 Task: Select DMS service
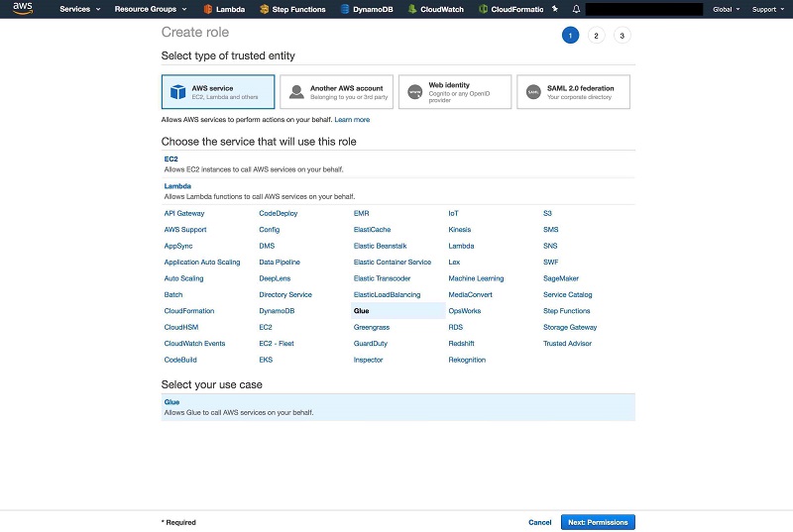pyautogui.click(x=267, y=246)
